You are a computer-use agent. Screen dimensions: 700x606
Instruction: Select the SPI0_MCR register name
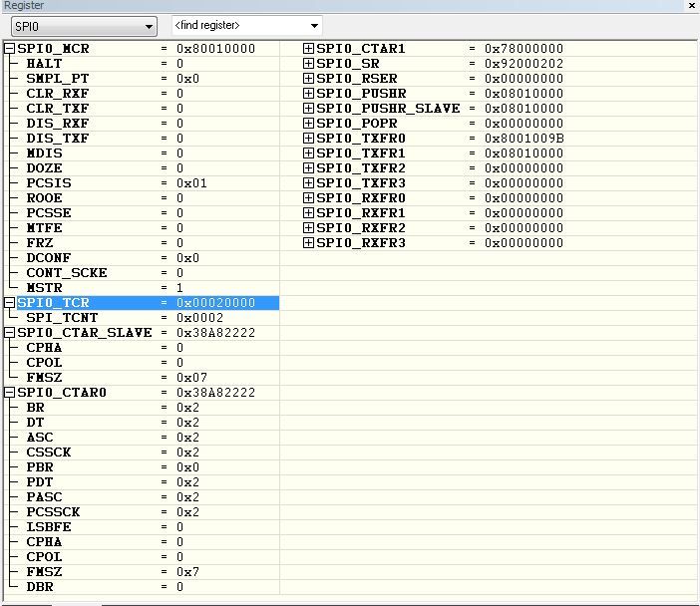[x=53, y=49]
